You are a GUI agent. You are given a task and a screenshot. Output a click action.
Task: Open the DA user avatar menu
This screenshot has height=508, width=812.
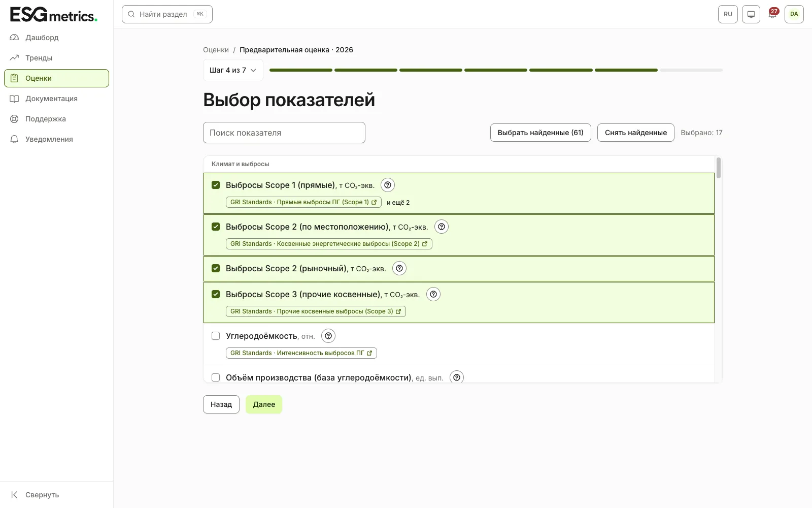tap(794, 14)
